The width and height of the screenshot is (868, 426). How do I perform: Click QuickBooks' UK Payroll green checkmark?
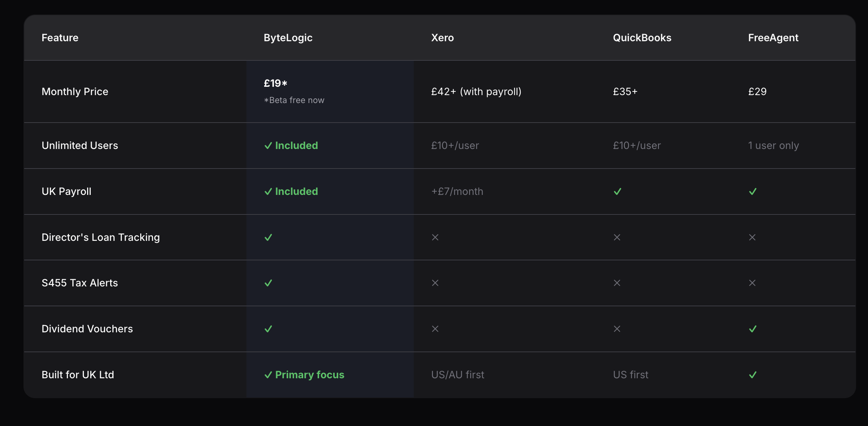(x=618, y=192)
